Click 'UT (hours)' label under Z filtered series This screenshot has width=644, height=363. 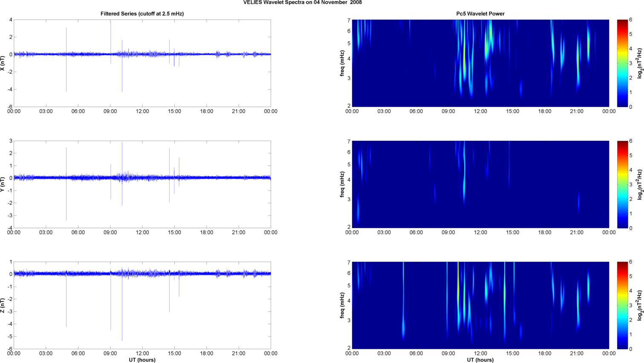point(142,360)
